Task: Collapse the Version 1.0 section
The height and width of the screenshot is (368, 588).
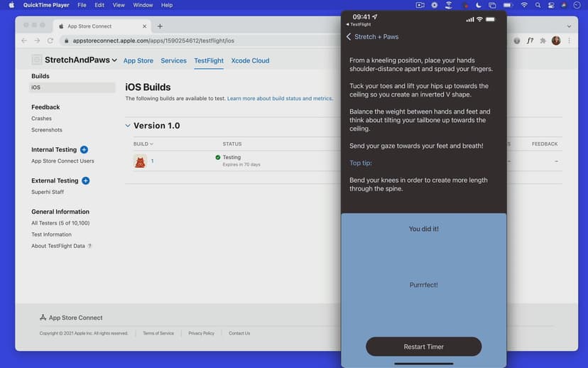Action: 128,126
